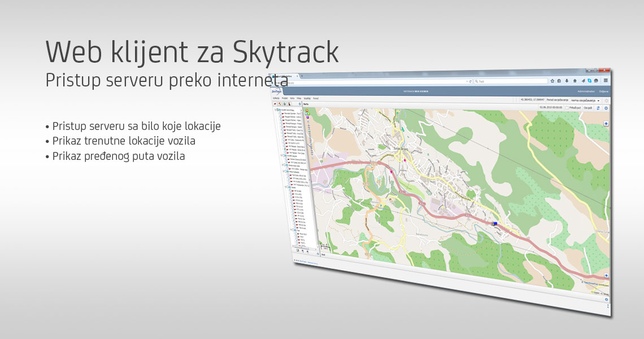Click the zoom-in arrow above the map zoom slider
Screen dimensions: 644x339
[308, 121]
